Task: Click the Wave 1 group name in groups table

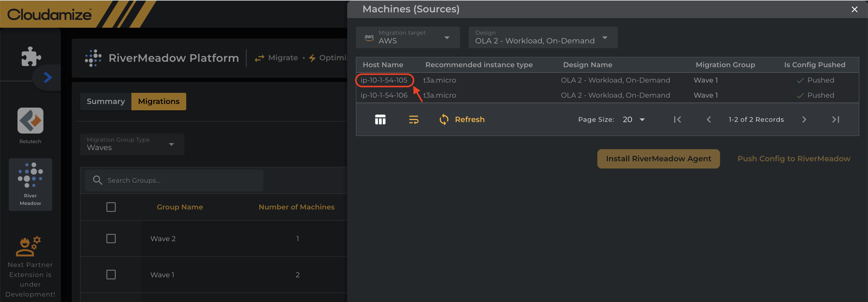Action: [162, 275]
